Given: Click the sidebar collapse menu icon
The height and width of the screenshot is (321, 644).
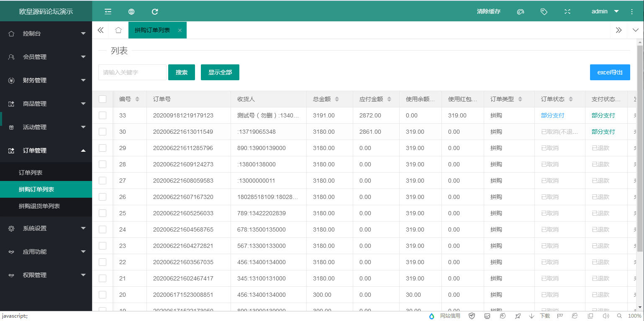Looking at the screenshot, I should 108,12.
